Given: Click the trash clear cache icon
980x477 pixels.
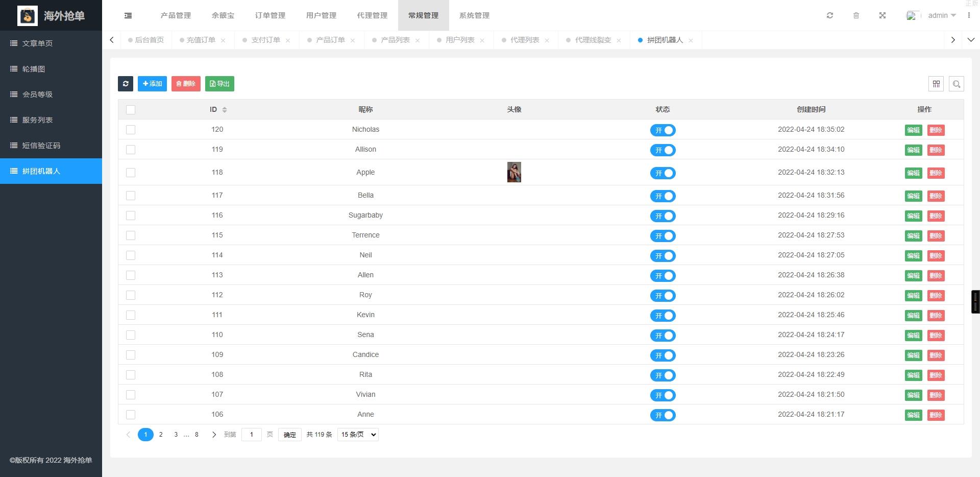Looking at the screenshot, I should (x=856, y=16).
